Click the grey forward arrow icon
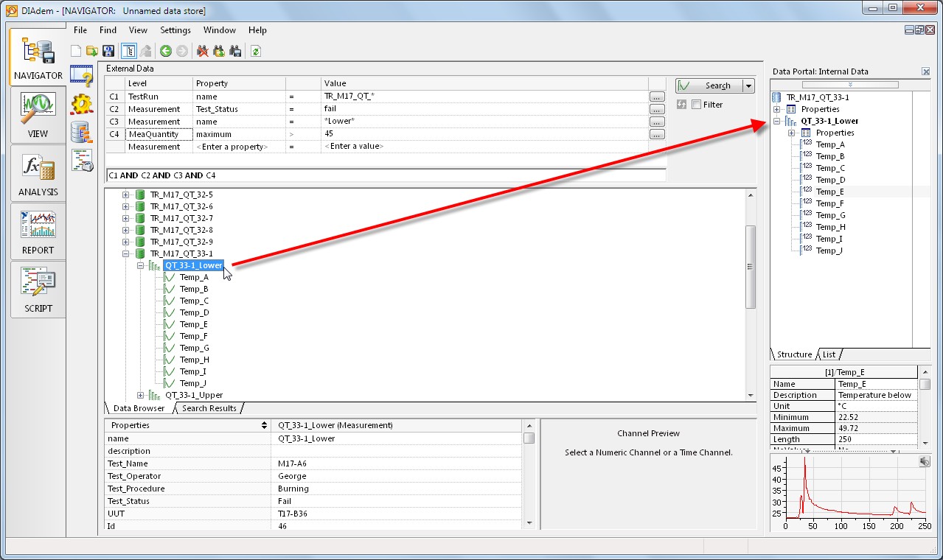 coord(181,51)
